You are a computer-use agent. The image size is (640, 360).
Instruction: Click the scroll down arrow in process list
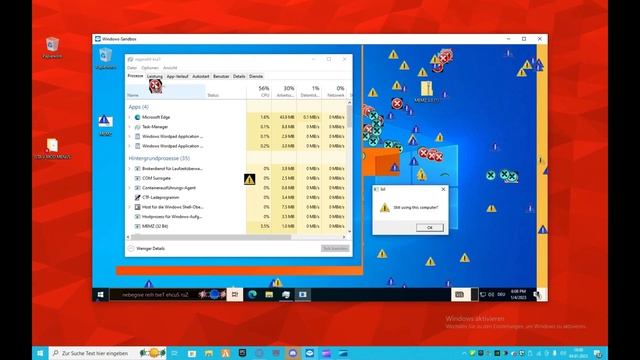pos(349,231)
